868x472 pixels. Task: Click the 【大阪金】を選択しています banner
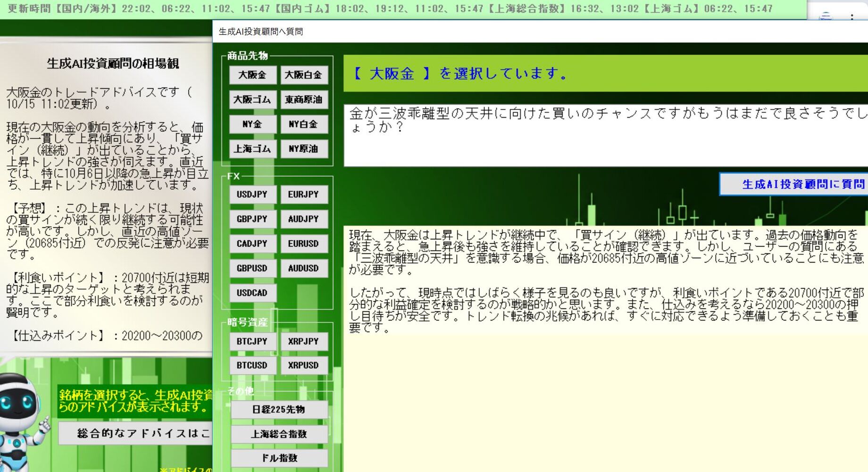[606, 73]
